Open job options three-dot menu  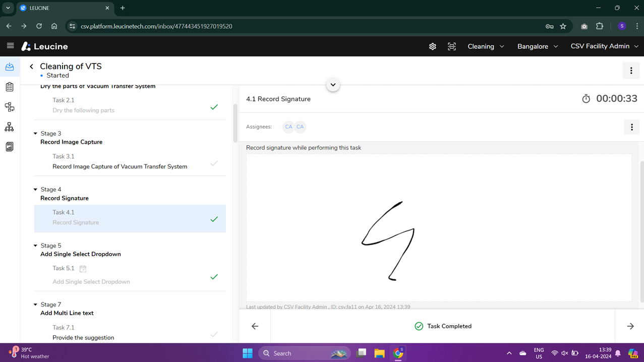pos(631,71)
